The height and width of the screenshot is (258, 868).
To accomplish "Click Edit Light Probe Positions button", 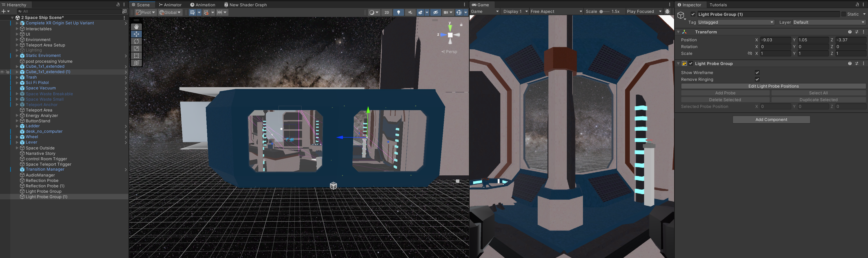I will 773,86.
